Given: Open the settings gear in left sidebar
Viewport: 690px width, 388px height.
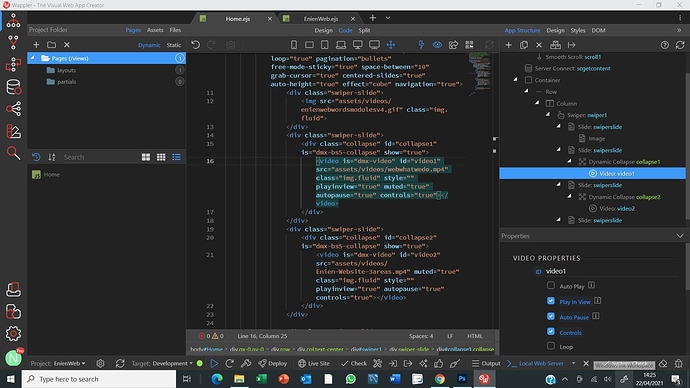Looking at the screenshot, I should pyautogui.click(x=13, y=333).
